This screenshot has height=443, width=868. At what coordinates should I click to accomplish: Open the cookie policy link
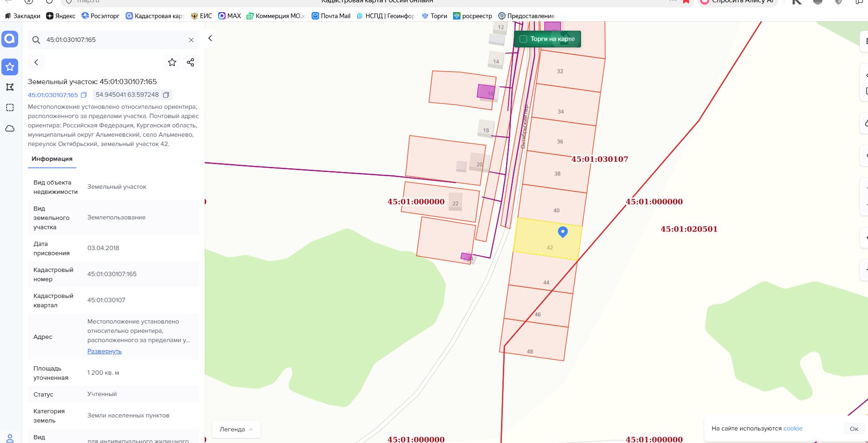793,429
